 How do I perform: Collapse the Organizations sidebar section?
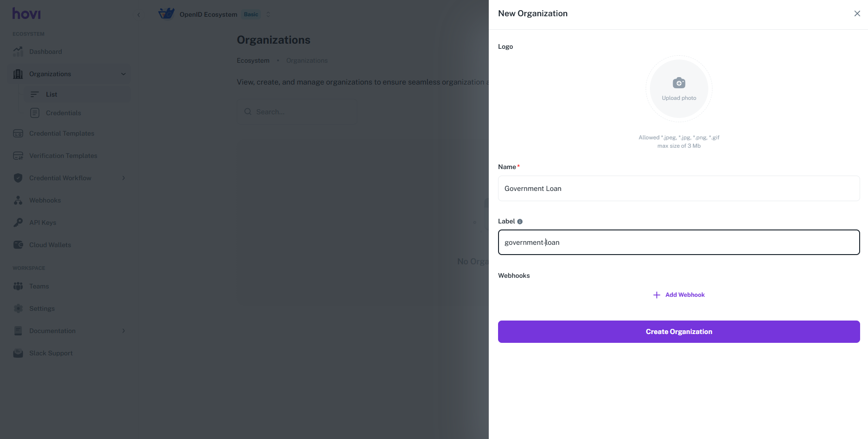point(123,74)
